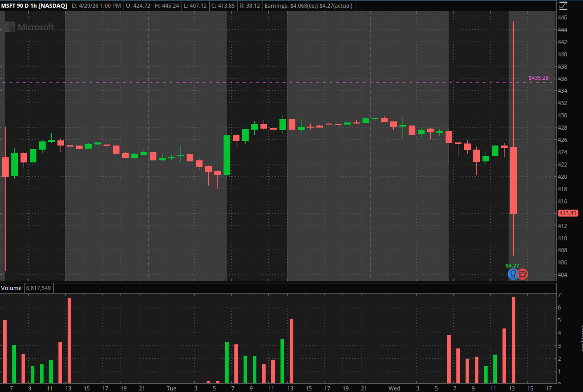Click 446 on the price axis
Image resolution: width=583 pixels, height=392 pixels.
pyautogui.click(x=562, y=17)
